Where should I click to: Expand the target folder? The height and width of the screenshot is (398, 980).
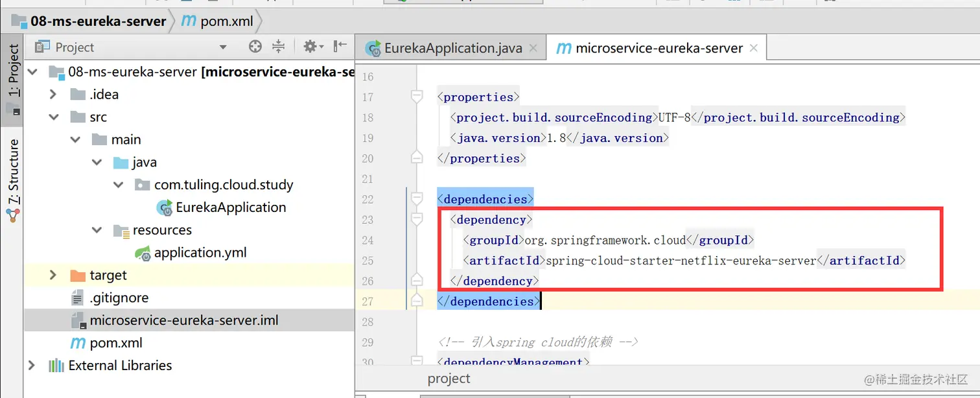point(53,275)
